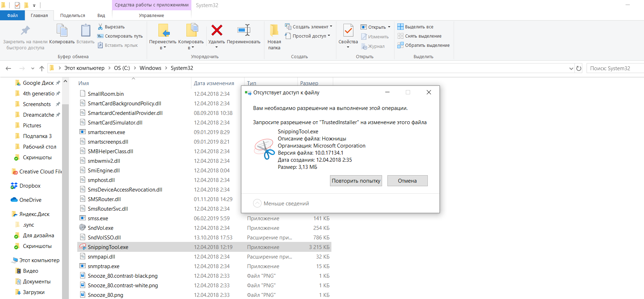Open Dreamcatche folder in sidebar

pos(38,115)
